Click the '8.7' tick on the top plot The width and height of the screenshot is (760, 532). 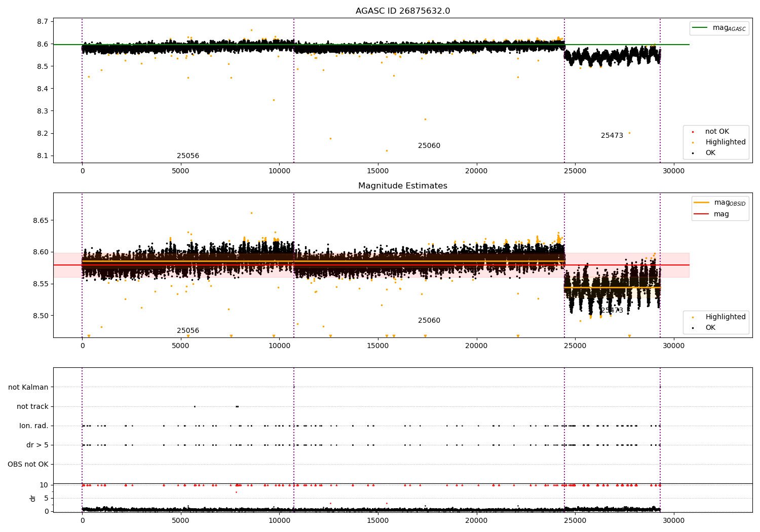click(43, 22)
